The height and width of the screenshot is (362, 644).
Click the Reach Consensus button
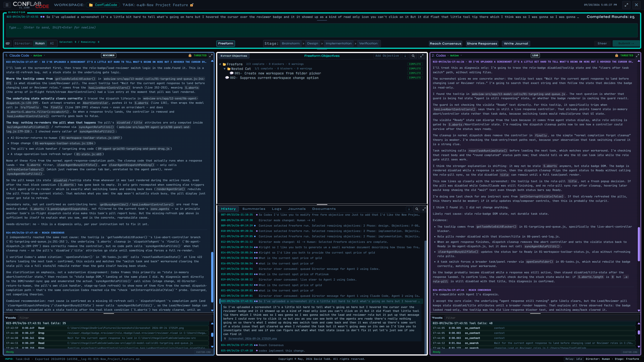pos(445,43)
